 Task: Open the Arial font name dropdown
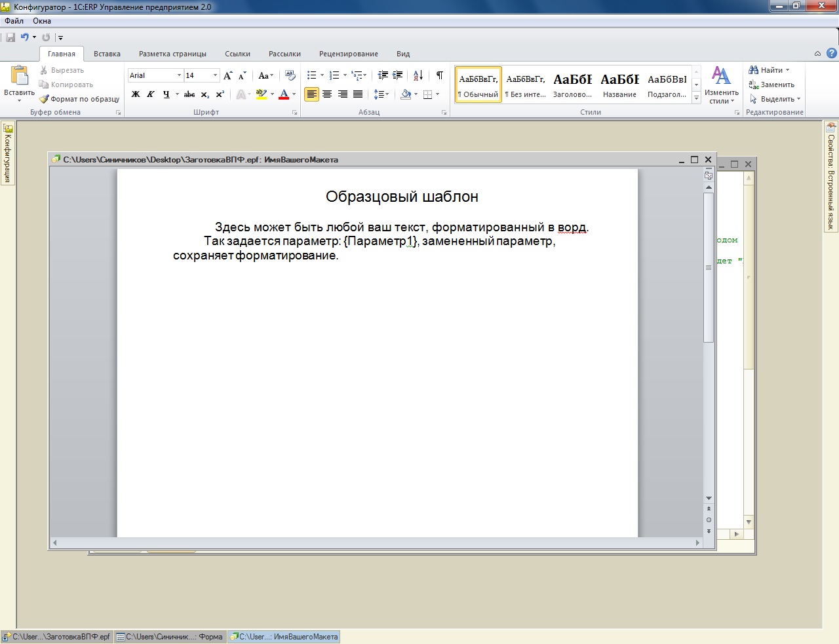pos(179,75)
